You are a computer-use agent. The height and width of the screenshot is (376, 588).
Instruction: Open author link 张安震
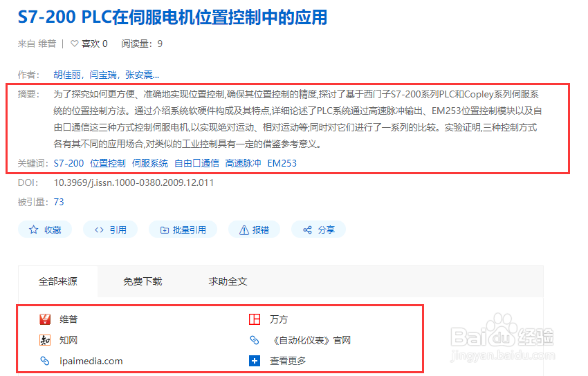(142, 75)
